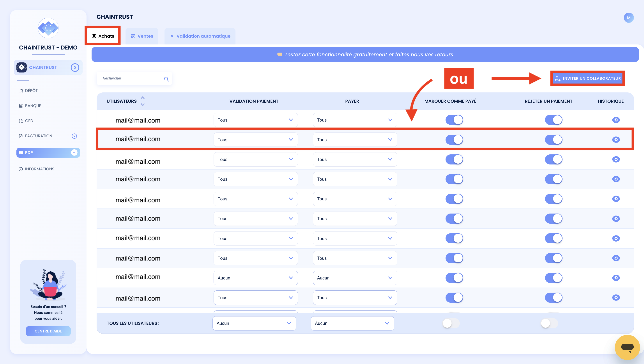Screen dimensions: 644x364
Task: Toggle Rejeter un paiement in first user row
Action: coord(554,120)
